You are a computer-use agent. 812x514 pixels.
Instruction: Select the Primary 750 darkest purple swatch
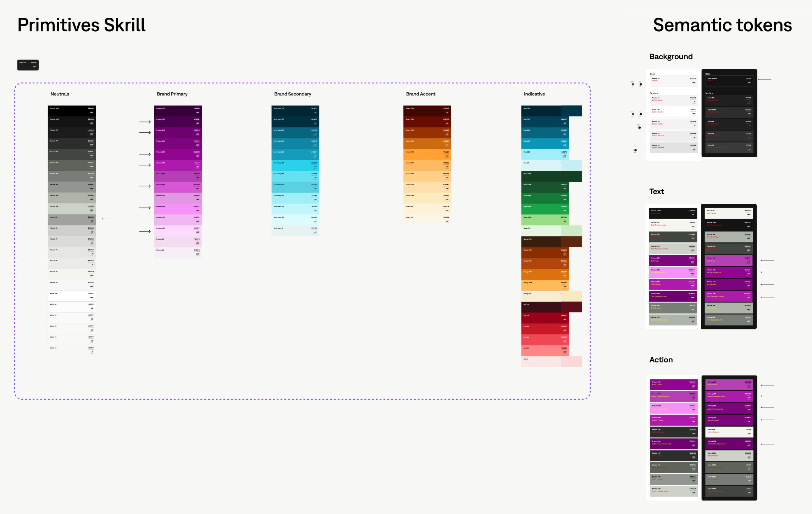click(178, 111)
